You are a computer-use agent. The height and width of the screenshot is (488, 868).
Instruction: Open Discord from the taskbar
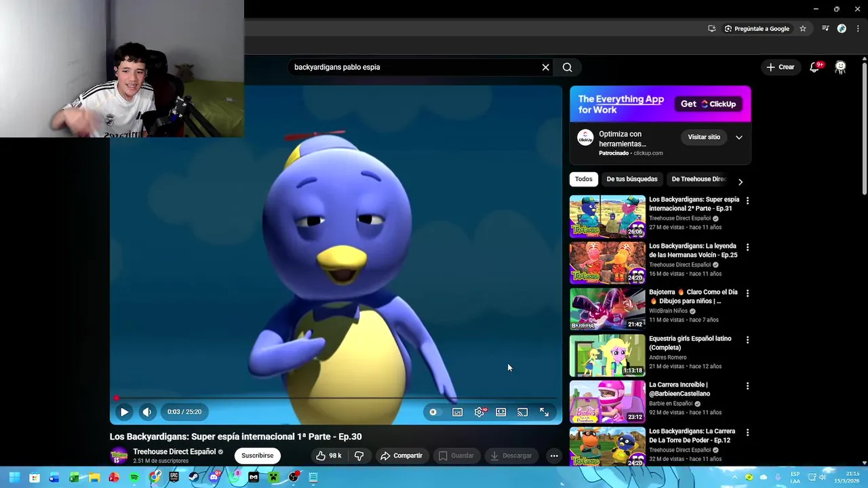tap(214, 477)
